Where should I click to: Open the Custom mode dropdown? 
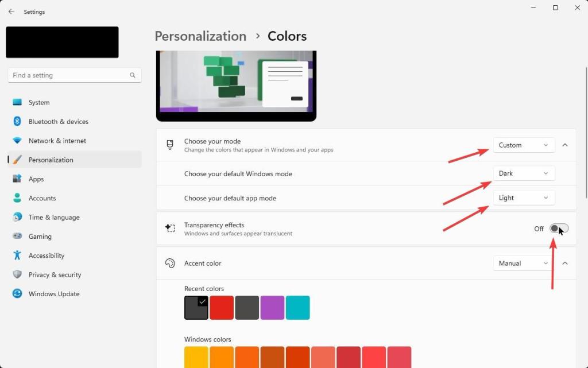pos(524,145)
